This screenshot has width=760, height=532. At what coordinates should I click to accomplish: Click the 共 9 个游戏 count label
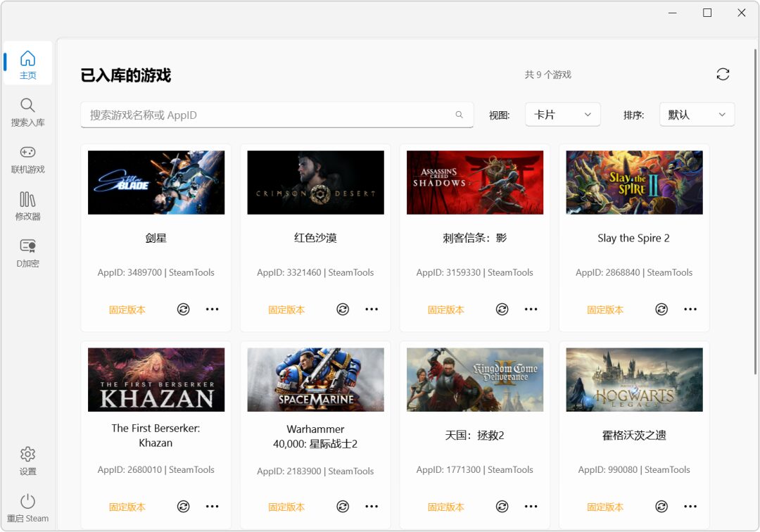(x=548, y=75)
